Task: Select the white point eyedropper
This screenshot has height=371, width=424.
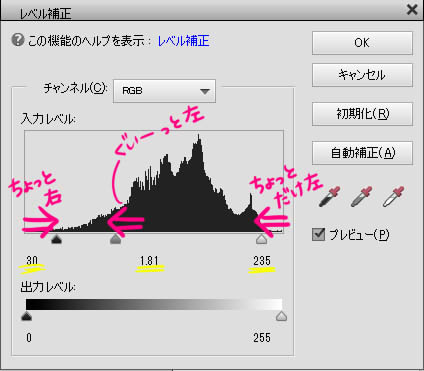Action: pyautogui.click(x=393, y=197)
